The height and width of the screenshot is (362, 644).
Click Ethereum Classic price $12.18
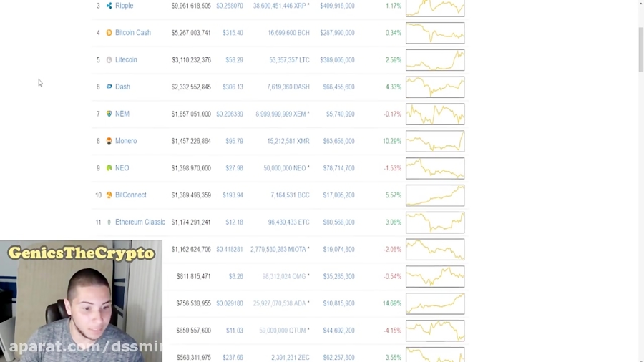point(234,223)
